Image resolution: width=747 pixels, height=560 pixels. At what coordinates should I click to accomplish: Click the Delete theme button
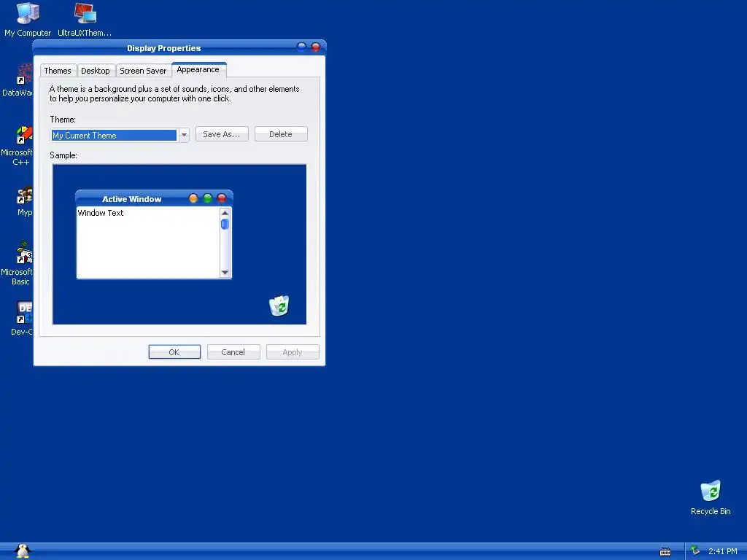click(281, 134)
